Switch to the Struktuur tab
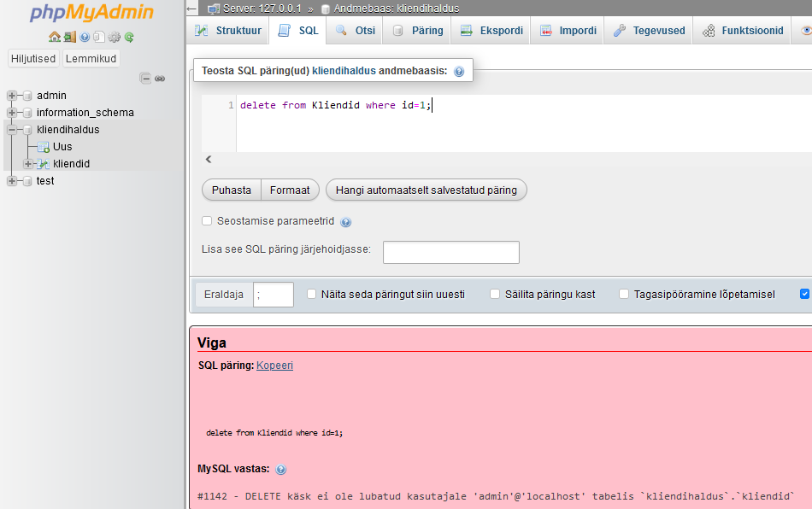Image resolution: width=812 pixels, height=509 pixels. click(x=228, y=31)
